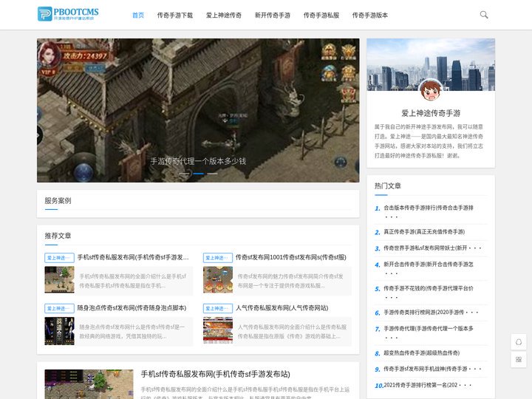Open article 传奇sf发布网1001传奇sf发布网s
Viewport: 532px width, 399px height.
291,257
